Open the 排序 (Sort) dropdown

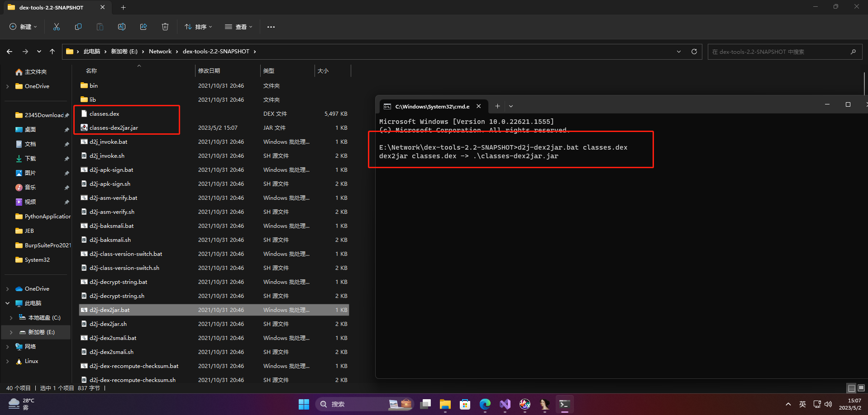[x=198, y=27]
